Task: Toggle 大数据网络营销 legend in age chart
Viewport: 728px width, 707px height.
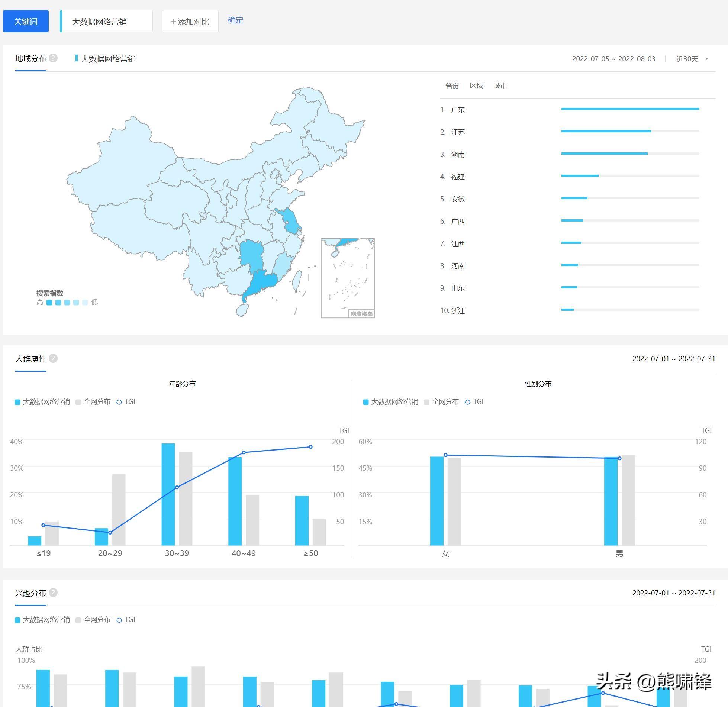Action: [42, 402]
